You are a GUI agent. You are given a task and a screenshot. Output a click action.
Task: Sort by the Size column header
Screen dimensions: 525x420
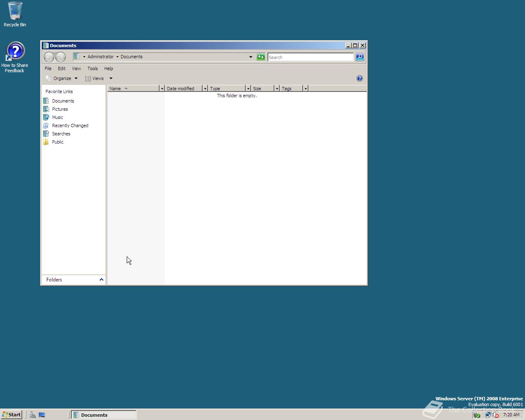point(262,89)
